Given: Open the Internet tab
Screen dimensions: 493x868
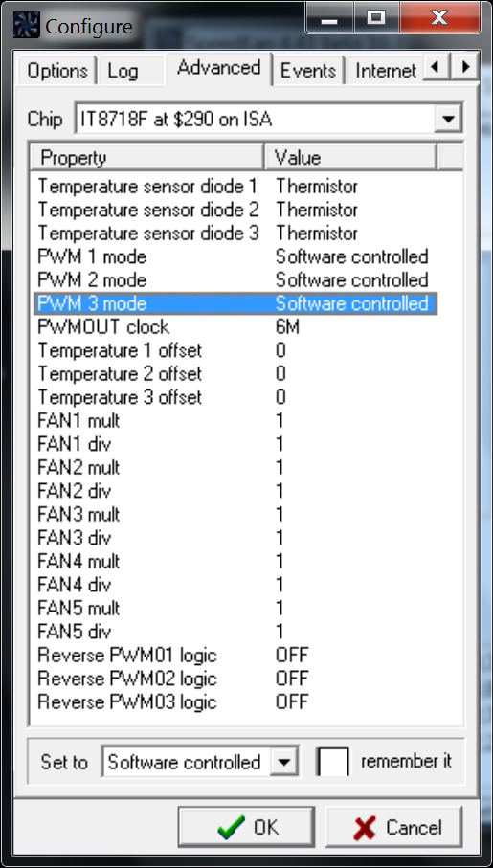Looking at the screenshot, I should [385, 71].
